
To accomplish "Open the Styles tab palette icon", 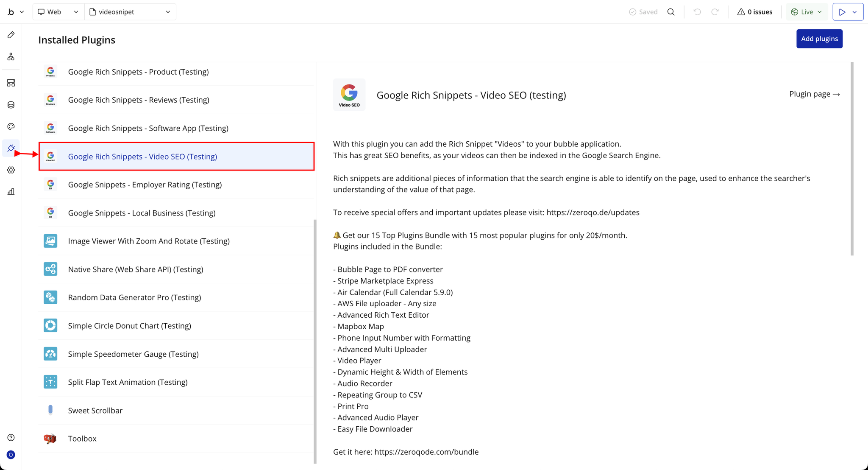I will pos(11,126).
